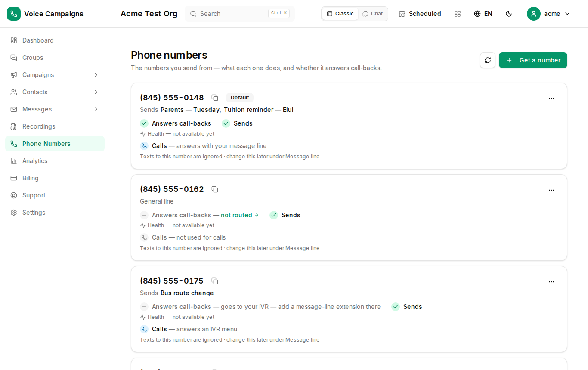The width and height of the screenshot is (588, 370).
Task: Click the (845) 555-0162 number text
Action: (172, 189)
